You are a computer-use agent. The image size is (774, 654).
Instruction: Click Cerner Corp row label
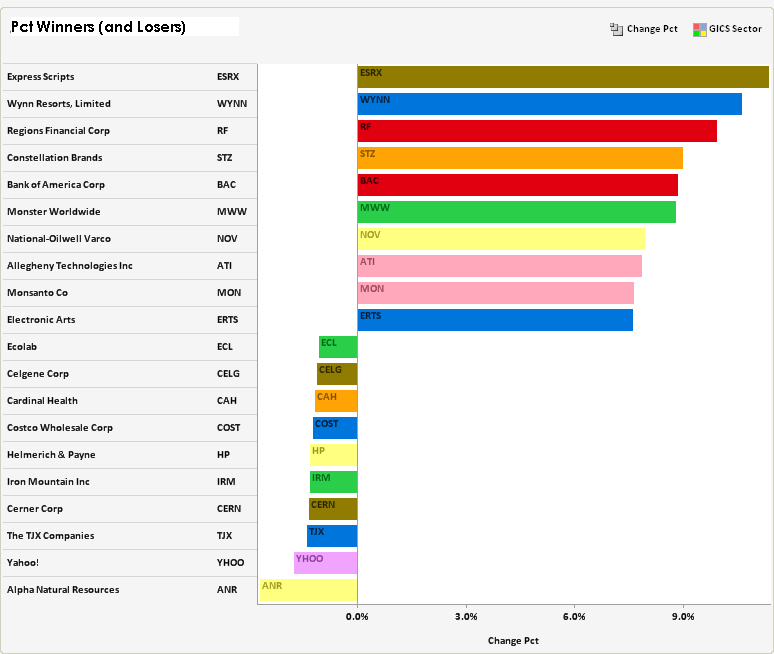click(35, 509)
